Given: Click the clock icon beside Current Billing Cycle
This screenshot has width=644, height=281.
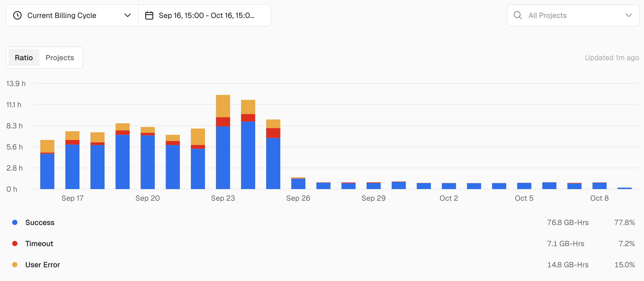Looking at the screenshot, I should (x=17, y=15).
